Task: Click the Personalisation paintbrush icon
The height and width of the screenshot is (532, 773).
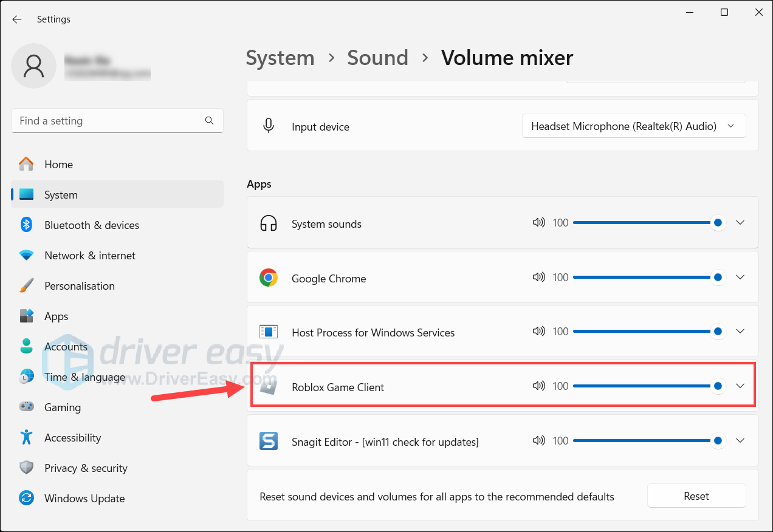Action: click(x=26, y=285)
